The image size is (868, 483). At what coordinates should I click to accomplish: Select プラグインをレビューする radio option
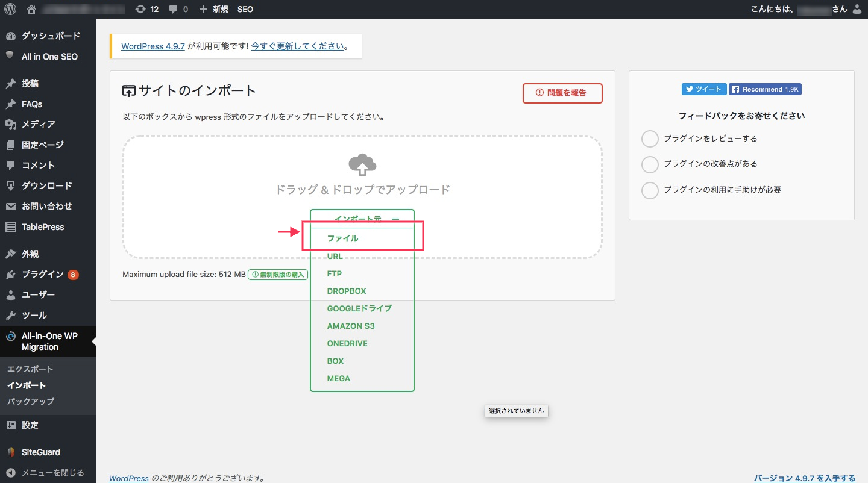pyautogui.click(x=650, y=139)
